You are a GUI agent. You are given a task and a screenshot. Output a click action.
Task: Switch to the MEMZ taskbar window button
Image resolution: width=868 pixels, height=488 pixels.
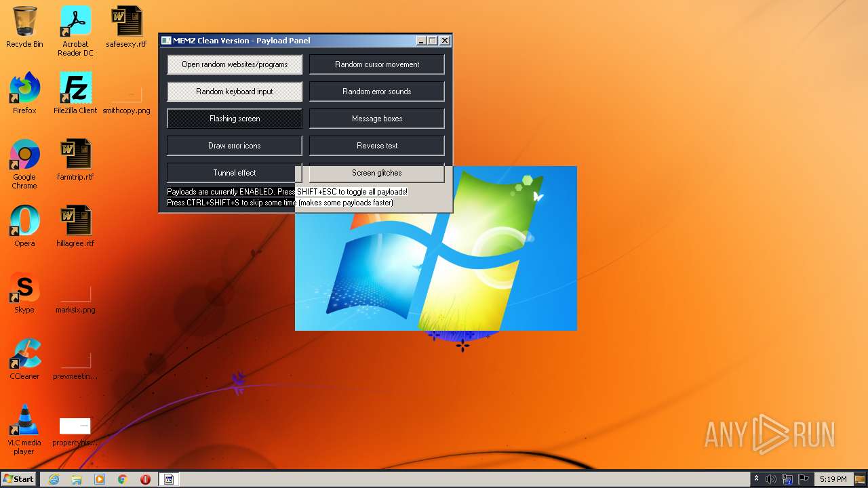tap(169, 479)
